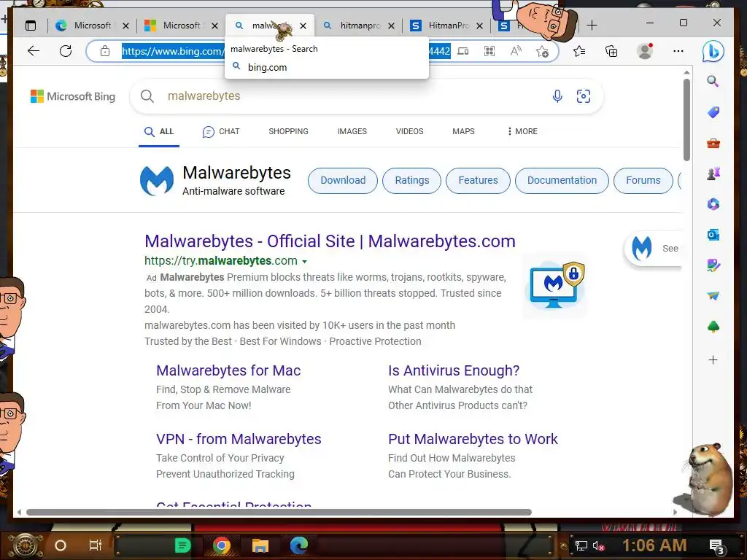Select bing.com suggestion in dropdown
Viewport: 747px width, 560px height.
point(326,67)
